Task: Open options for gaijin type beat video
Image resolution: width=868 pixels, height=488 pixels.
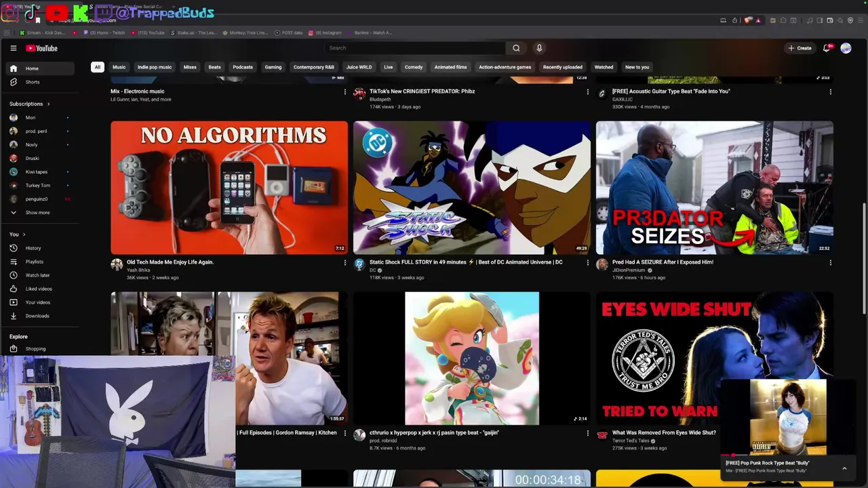Action: pos(587,433)
